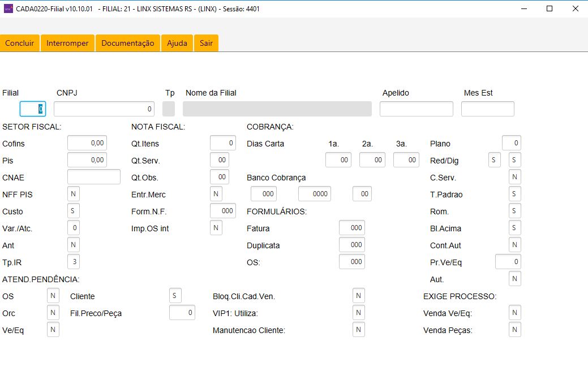
Task: Click the Dias Carta 3a. field
Action: click(406, 159)
